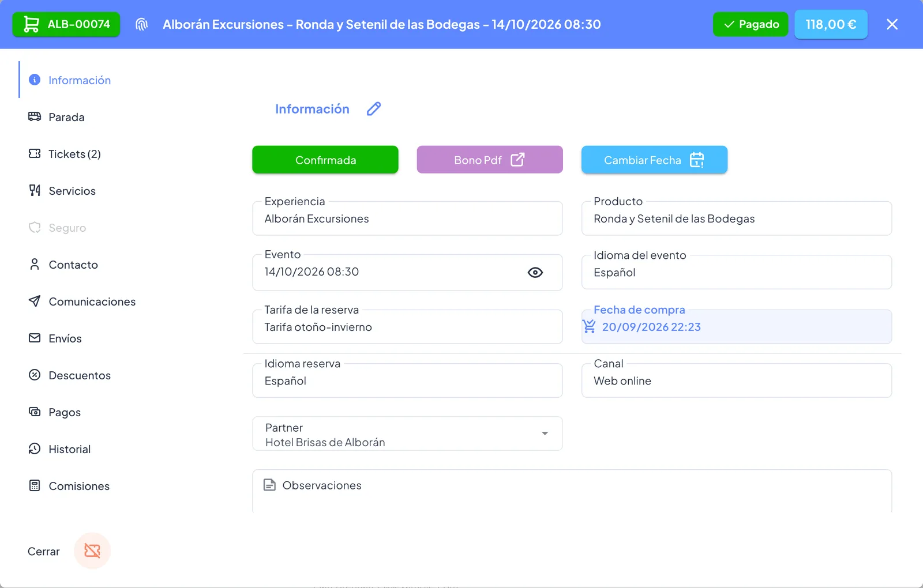Screen dimensions: 923x588
Task: Click the external-link icon on Bono Pdf
Action: tap(517, 160)
